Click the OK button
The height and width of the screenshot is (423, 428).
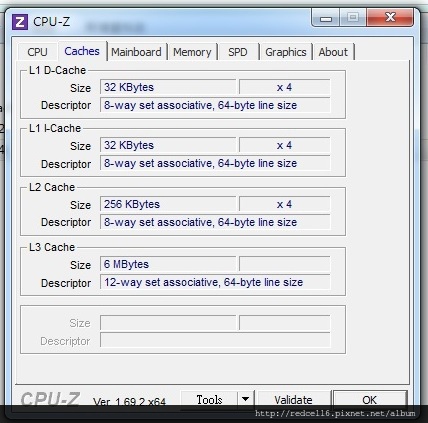click(x=370, y=400)
